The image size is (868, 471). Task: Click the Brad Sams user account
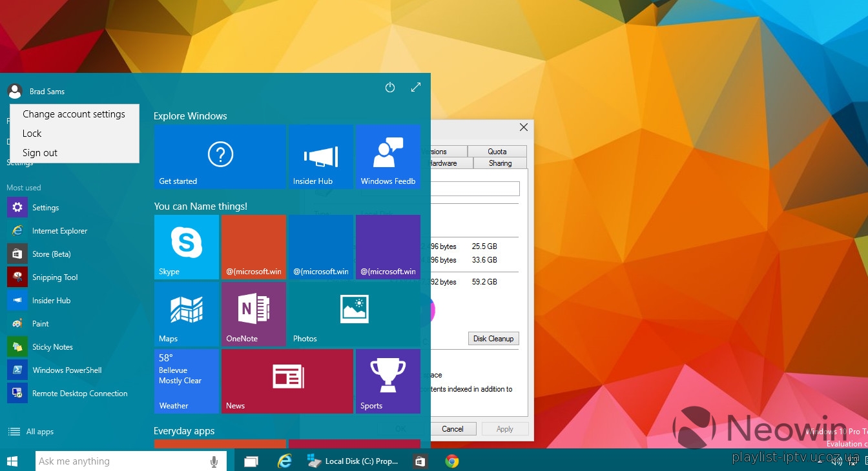pos(36,92)
